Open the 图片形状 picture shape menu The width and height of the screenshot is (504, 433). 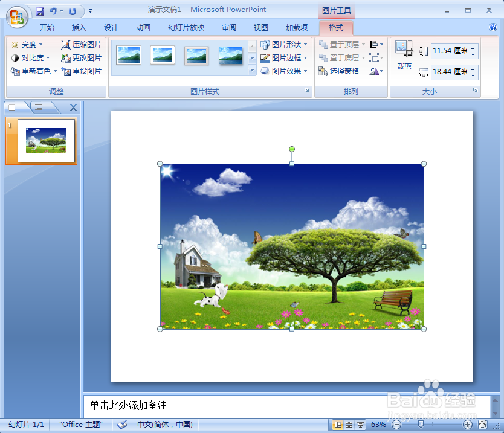pos(284,44)
